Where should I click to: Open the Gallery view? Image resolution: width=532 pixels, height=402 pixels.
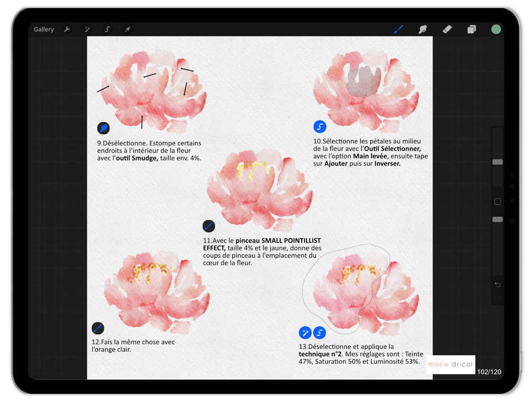pyautogui.click(x=44, y=30)
